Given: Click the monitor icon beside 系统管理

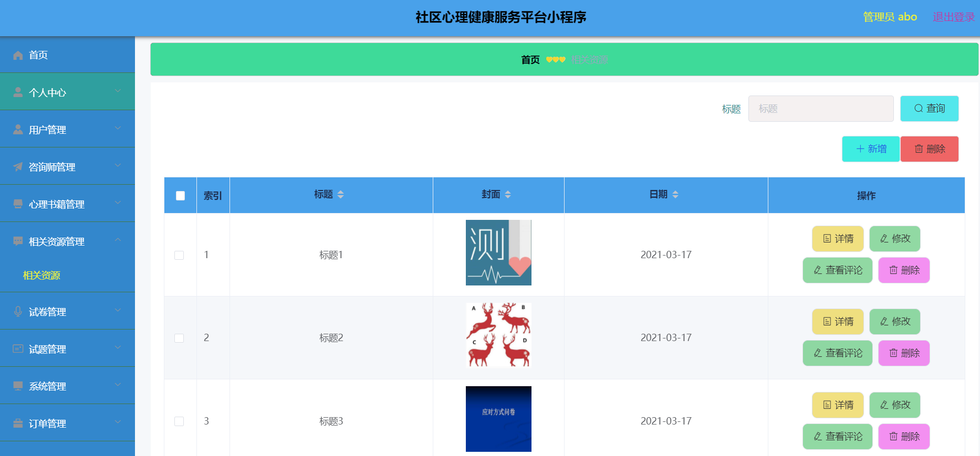Looking at the screenshot, I should [18, 386].
